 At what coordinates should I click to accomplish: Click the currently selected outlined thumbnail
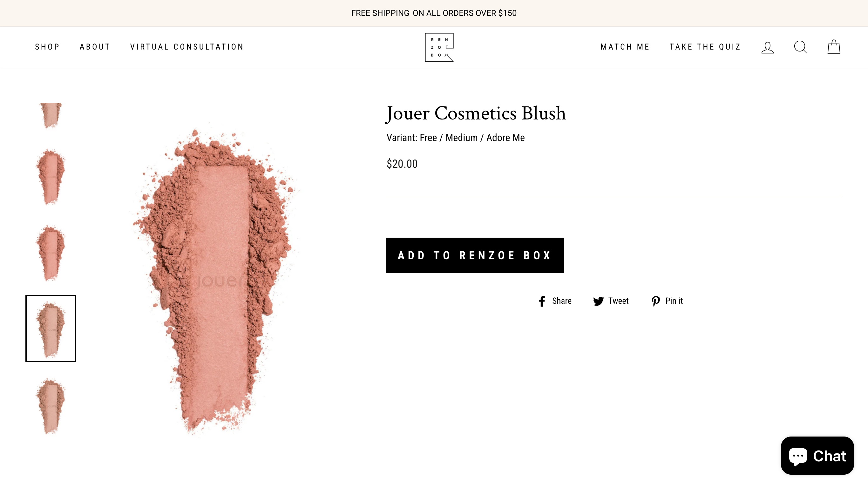click(51, 329)
